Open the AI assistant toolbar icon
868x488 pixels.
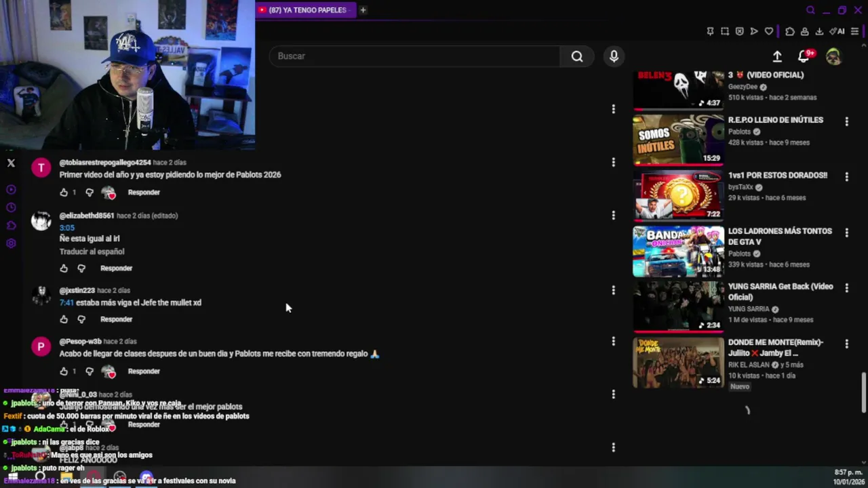(837, 31)
